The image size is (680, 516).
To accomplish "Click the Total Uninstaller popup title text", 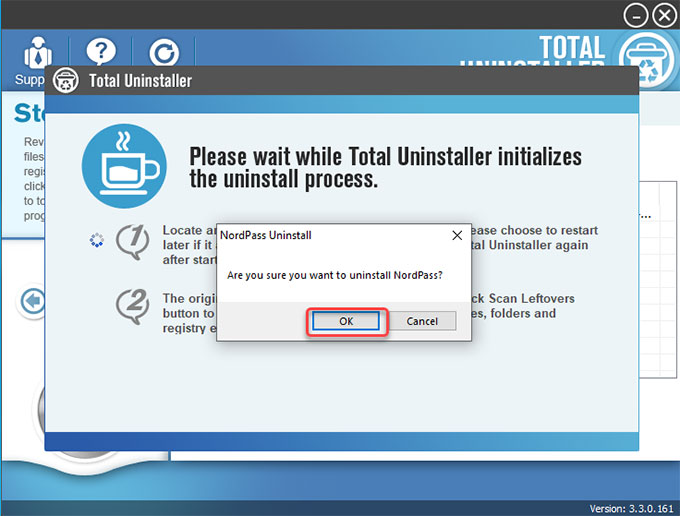I will (x=141, y=81).
